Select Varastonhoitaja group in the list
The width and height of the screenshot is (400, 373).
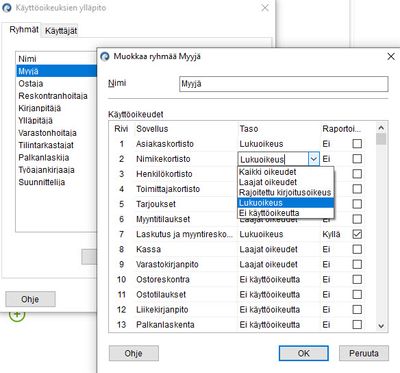coord(56,133)
